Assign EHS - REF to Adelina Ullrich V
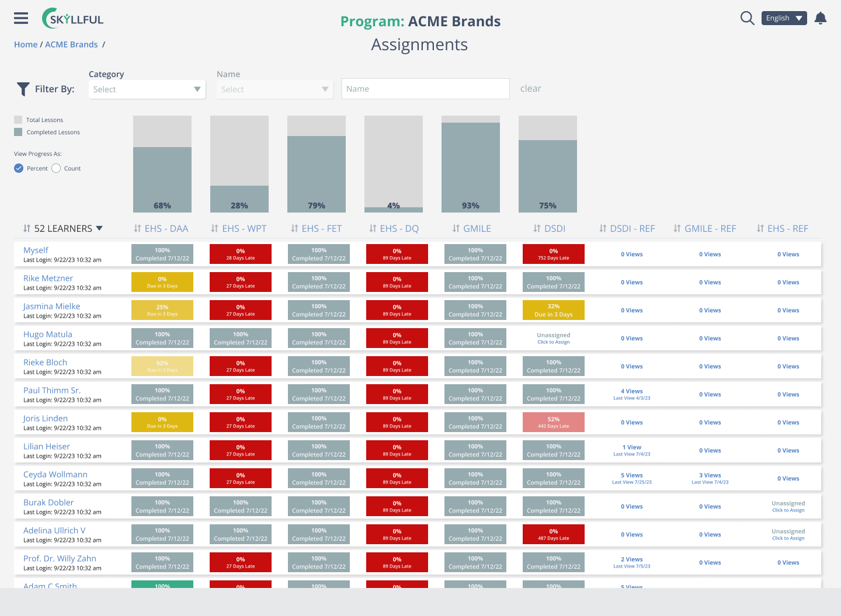Viewport: 841px width, 616px height. tap(788, 534)
